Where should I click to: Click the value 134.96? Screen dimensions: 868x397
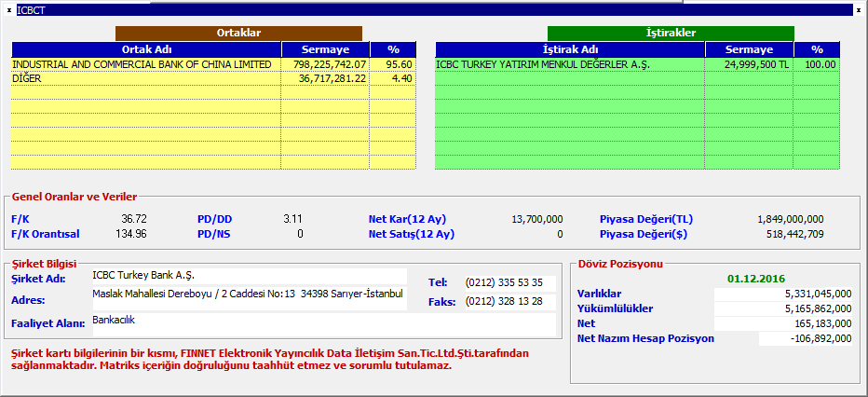click(131, 234)
